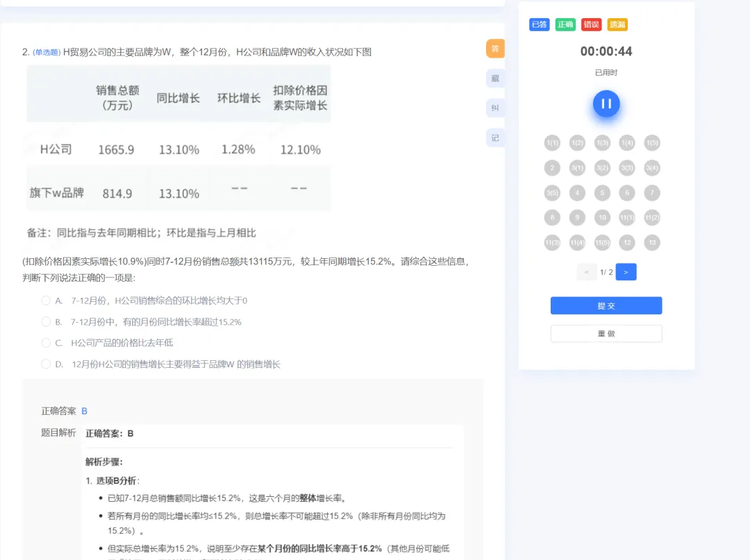Click the 纠 correction side button
Image resolution: width=750 pixels, height=560 pixels.
495,108
